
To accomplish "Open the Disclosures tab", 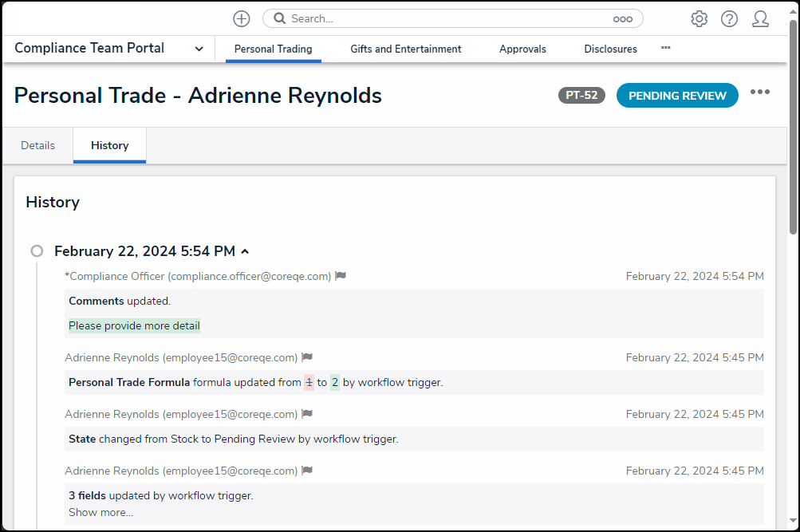I will tap(610, 49).
